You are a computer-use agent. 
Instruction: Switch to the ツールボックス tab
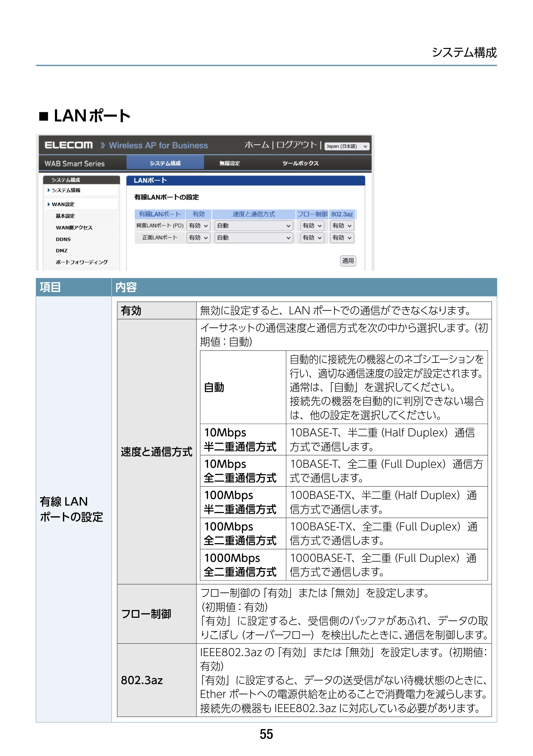pos(300,163)
